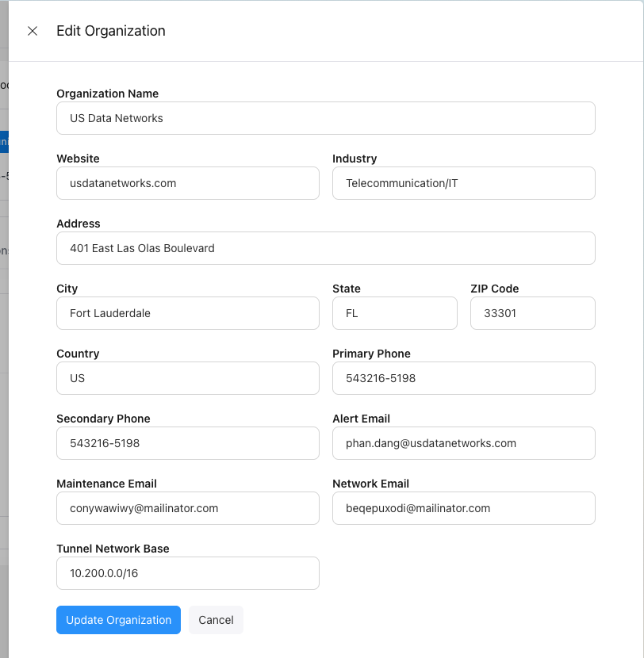The image size is (644, 658).
Task: Click inside the ZIP Code field
Action: [532, 313]
